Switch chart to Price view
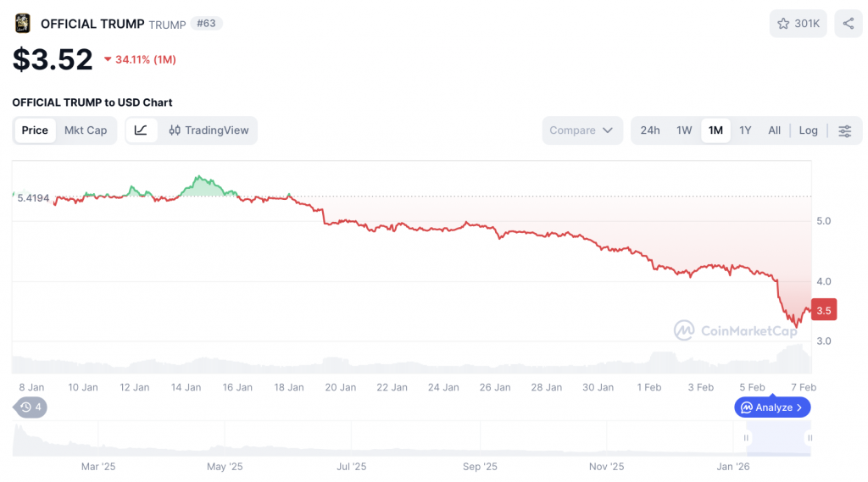This screenshot has width=868, height=482. [x=35, y=130]
